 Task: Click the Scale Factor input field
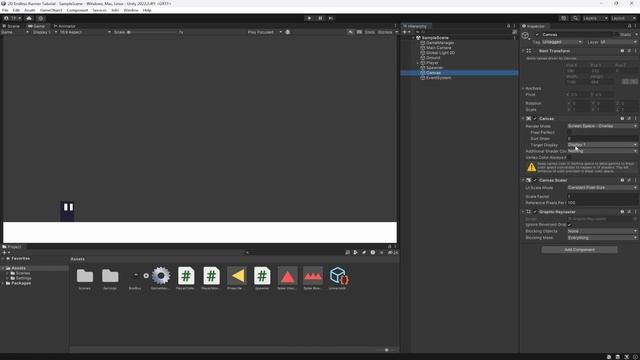click(x=602, y=196)
